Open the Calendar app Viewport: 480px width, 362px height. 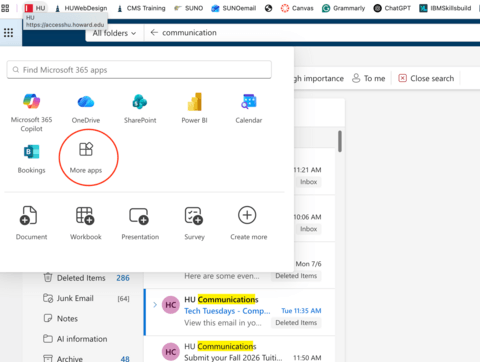tap(249, 108)
